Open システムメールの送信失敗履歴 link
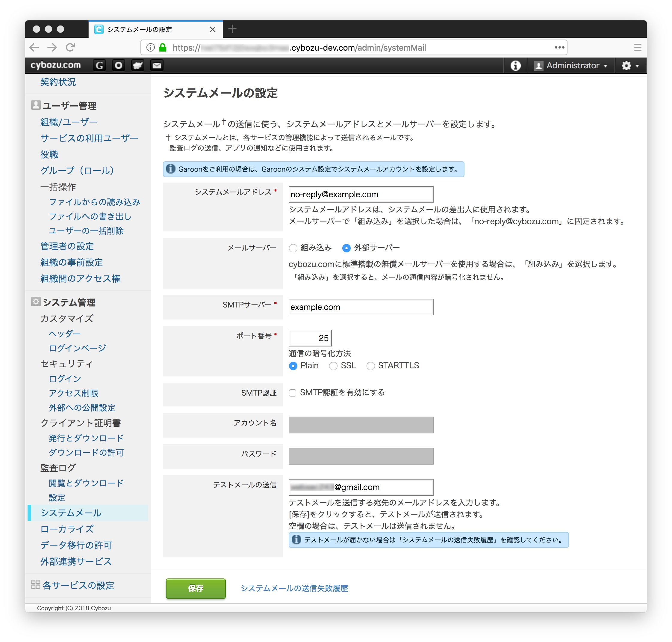This screenshot has height=642, width=672. pos(294,588)
